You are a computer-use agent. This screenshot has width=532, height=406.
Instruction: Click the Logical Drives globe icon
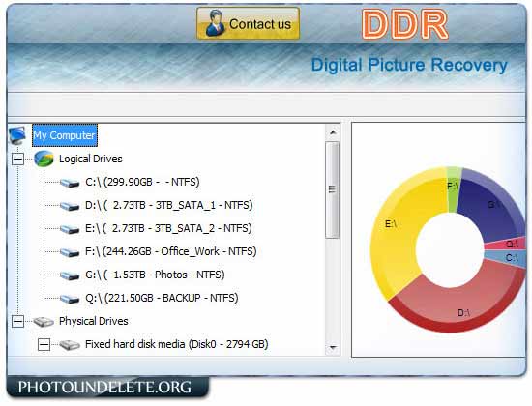(44, 159)
